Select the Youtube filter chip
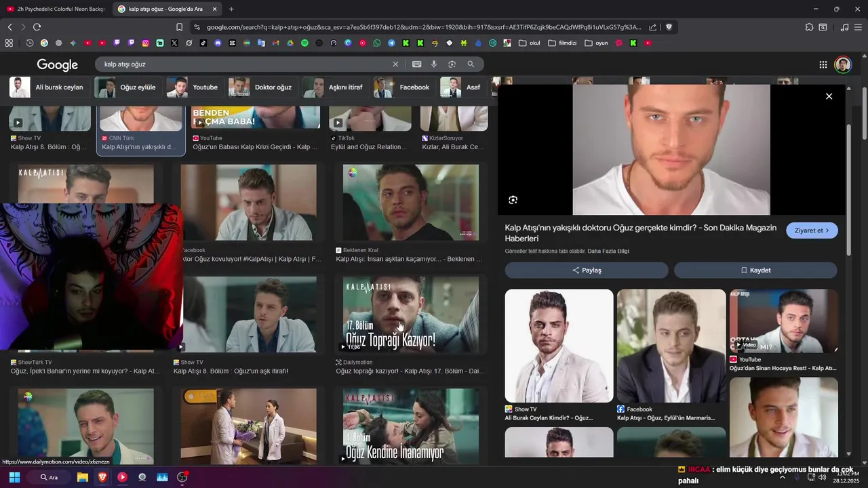The image size is (868, 488). pos(193,87)
